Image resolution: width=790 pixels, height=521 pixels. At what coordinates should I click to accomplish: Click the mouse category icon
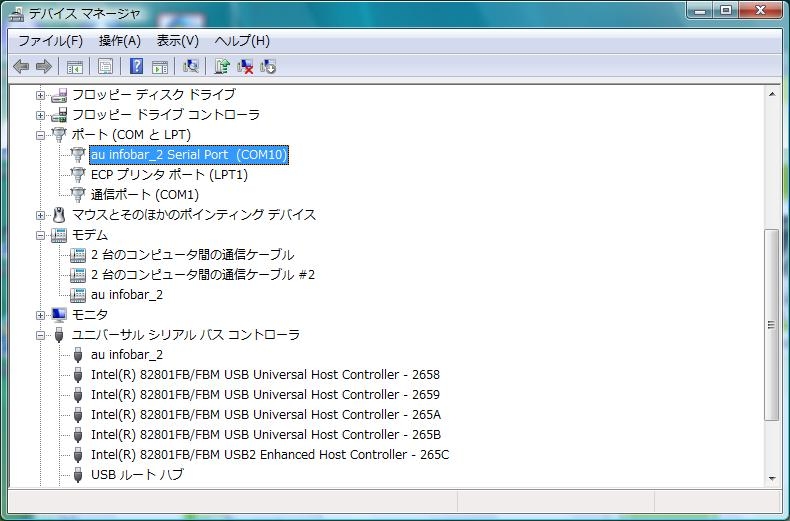pyautogui.click(x=59, y=215)
